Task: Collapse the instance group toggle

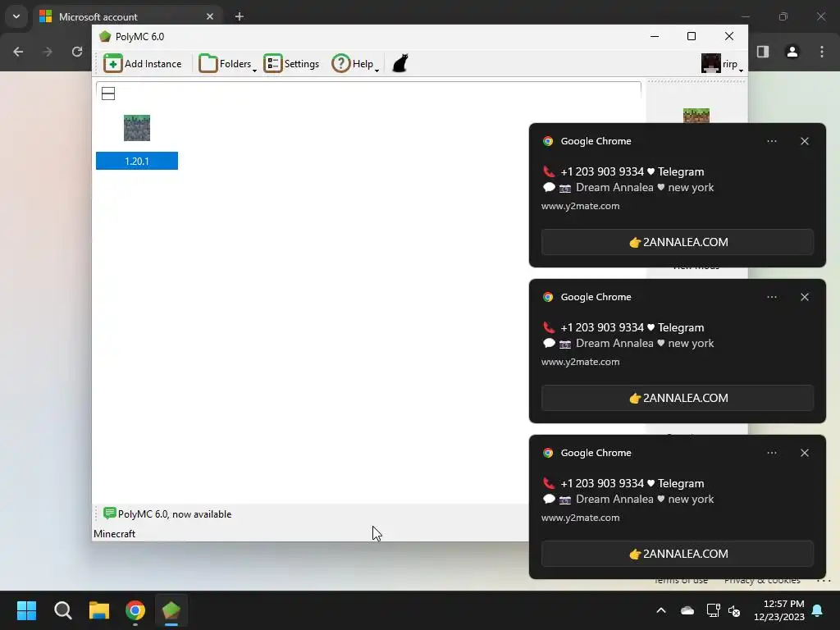Action: pyautogui.click(x=108, y=94)
